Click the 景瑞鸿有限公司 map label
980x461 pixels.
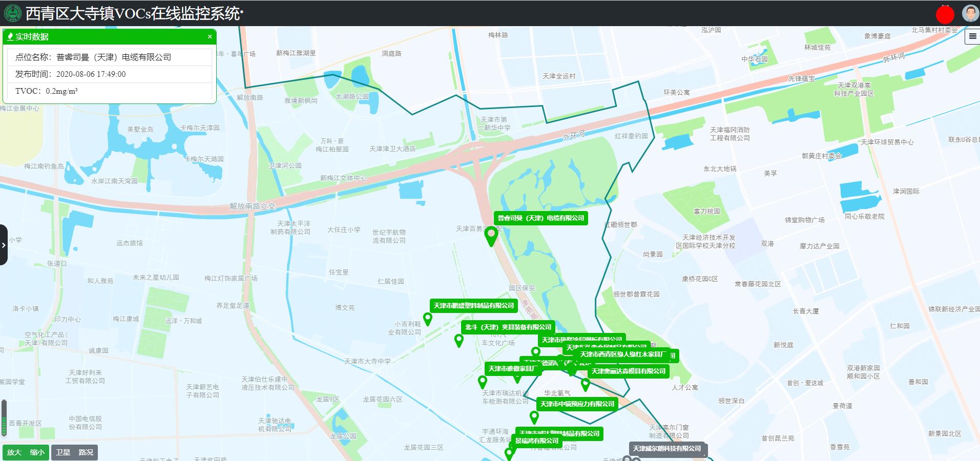pyautogui.click(x=536, y=441)
